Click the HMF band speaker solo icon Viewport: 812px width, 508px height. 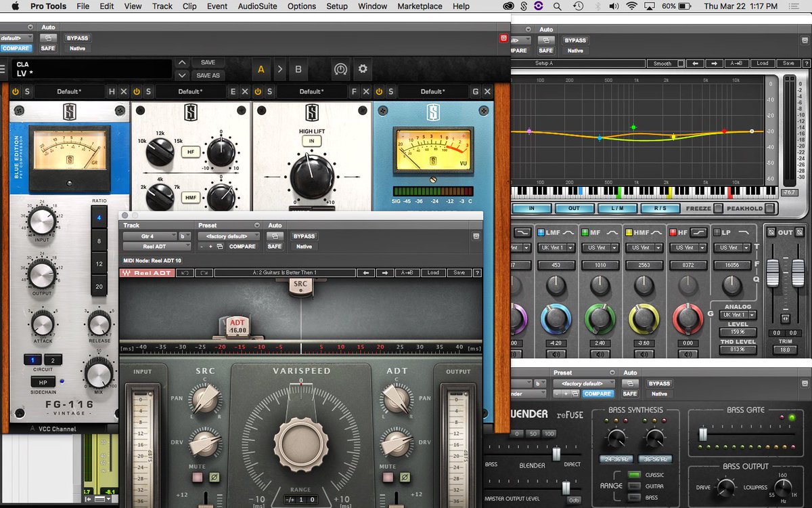[x=644, y=354]
